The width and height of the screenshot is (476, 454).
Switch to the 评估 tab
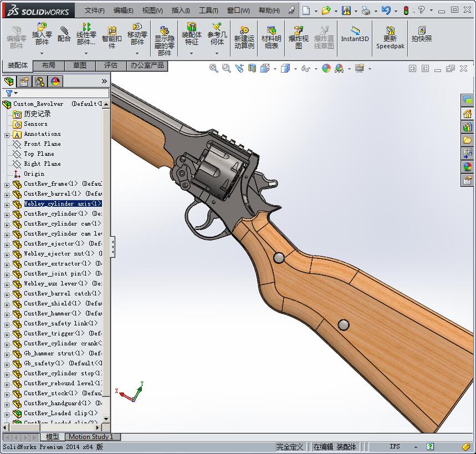[110, 65]
